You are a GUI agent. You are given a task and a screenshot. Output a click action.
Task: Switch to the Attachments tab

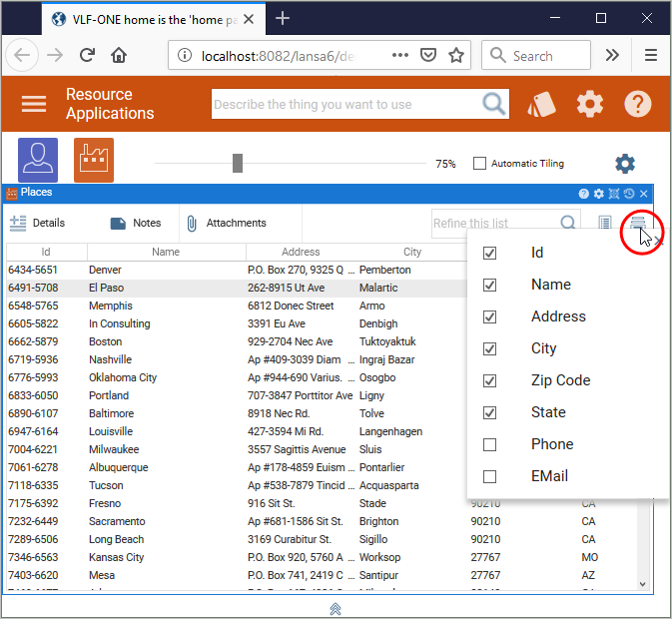(x=226, y=224)
